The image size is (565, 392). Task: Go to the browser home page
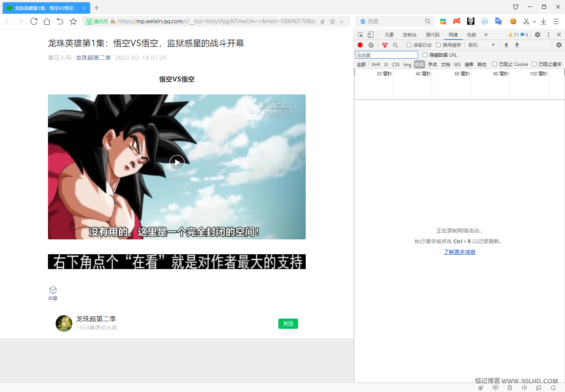pyautogui.click(x=47, y=21)
